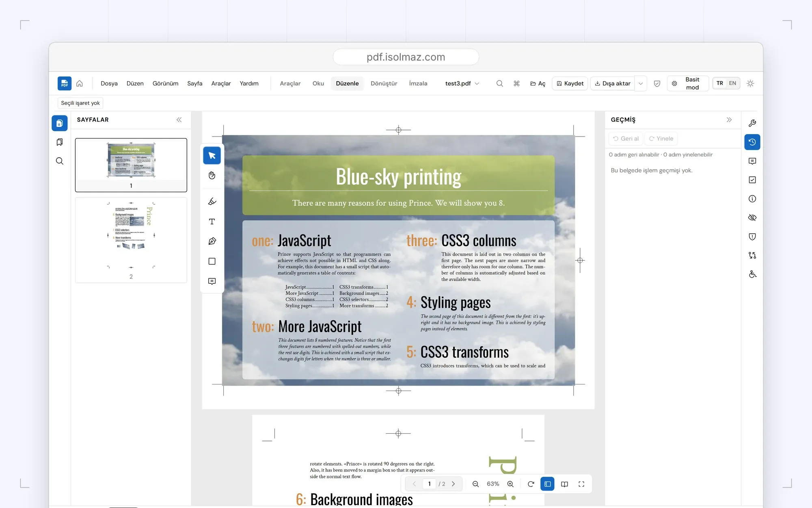Switch to the İmzala tab
This screenshot has width=812, height=508.
point(418,83)
